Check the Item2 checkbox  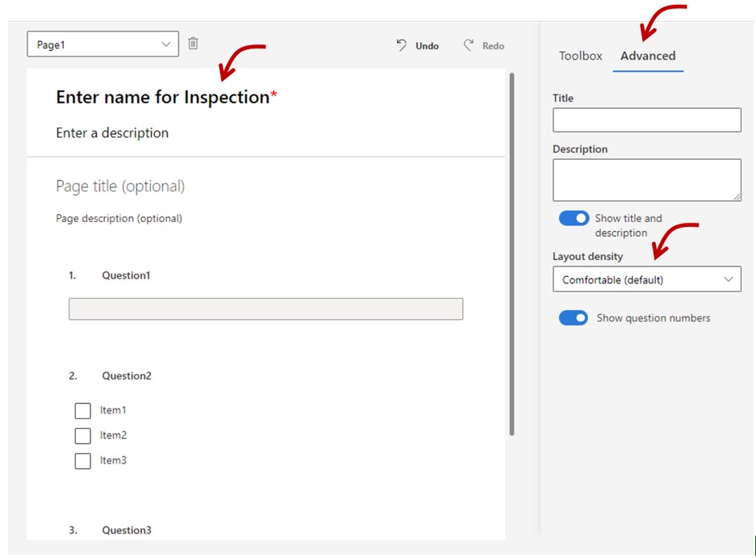82,435
